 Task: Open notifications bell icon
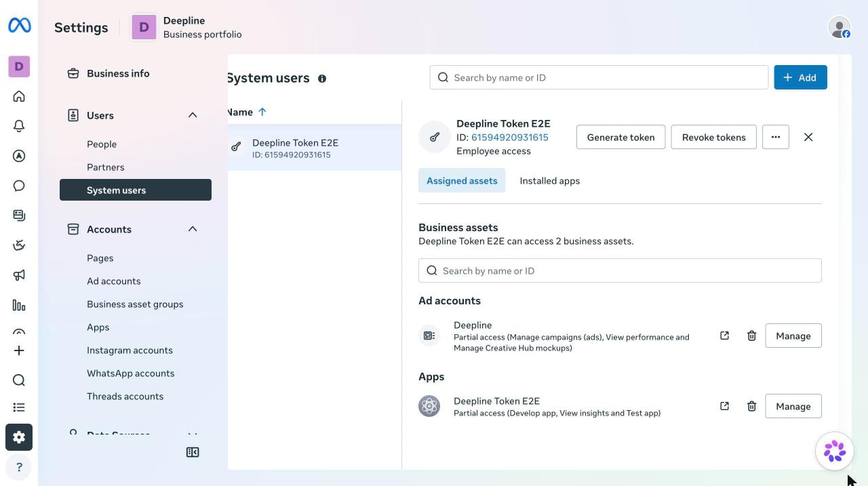point(19,126)
